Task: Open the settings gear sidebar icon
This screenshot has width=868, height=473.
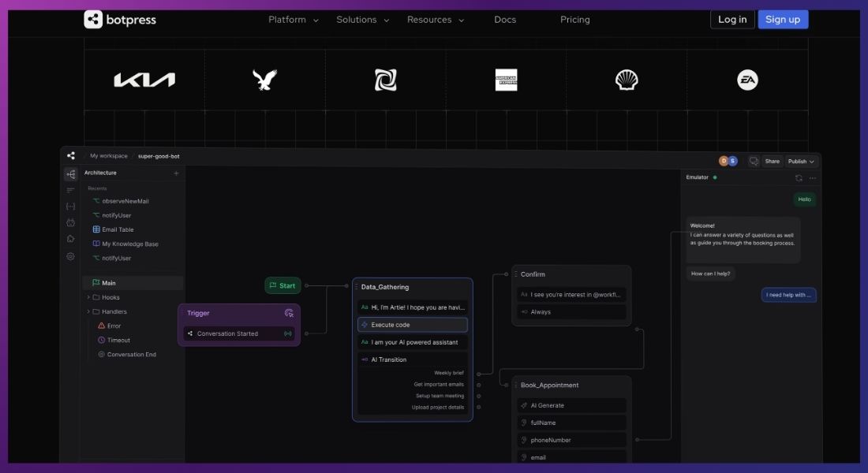Action: coord(70,256)
